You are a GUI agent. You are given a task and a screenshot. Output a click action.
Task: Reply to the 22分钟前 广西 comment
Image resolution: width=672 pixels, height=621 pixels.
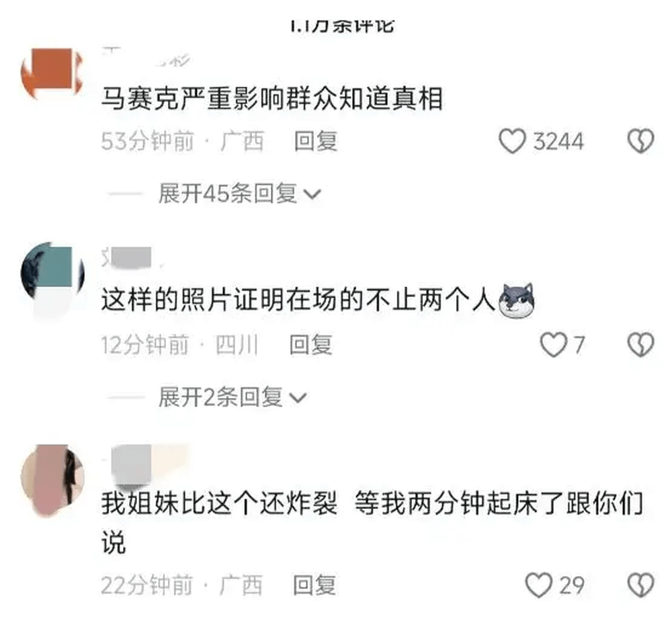click(x=314, y=585)
